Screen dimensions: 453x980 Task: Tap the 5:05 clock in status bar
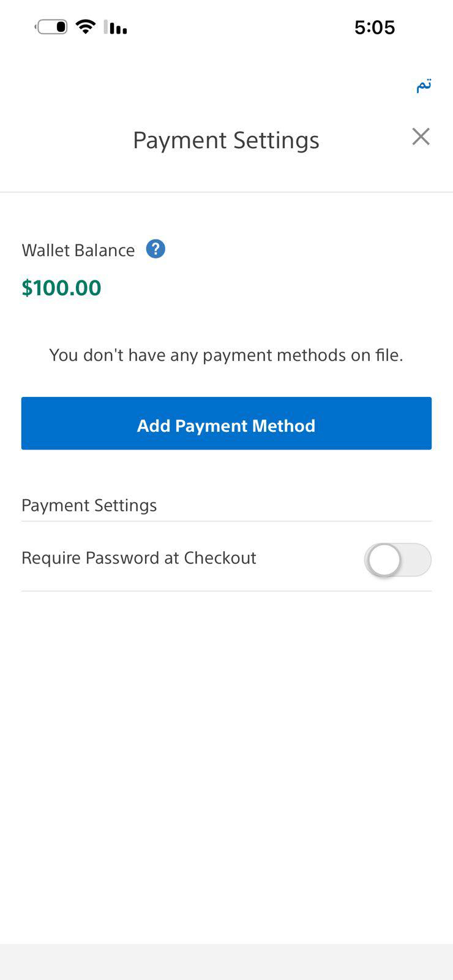coord(375,27)
